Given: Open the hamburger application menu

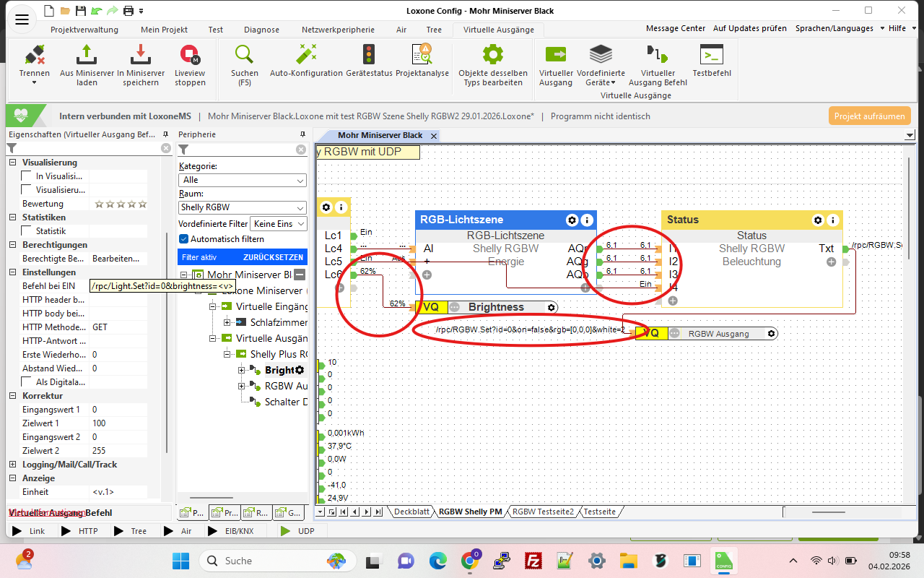Looking at the screenshot, I should (22, 20).
